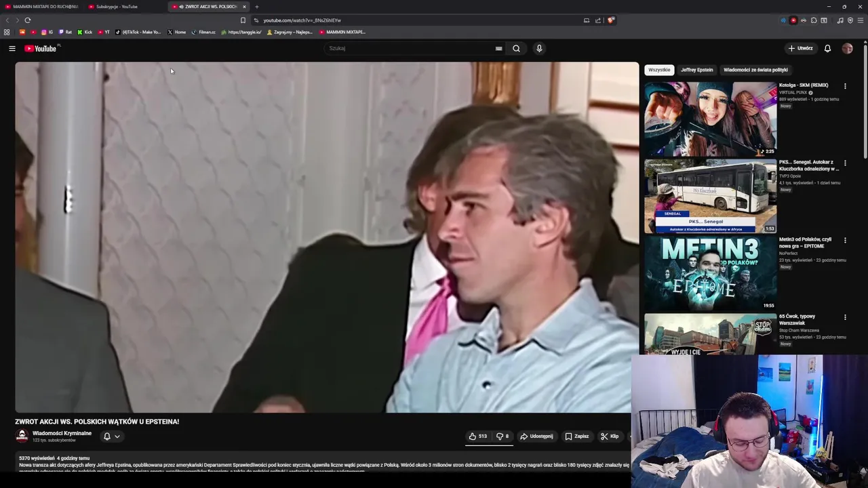Dislike the video with 8 dislikes

coord(502,436)
